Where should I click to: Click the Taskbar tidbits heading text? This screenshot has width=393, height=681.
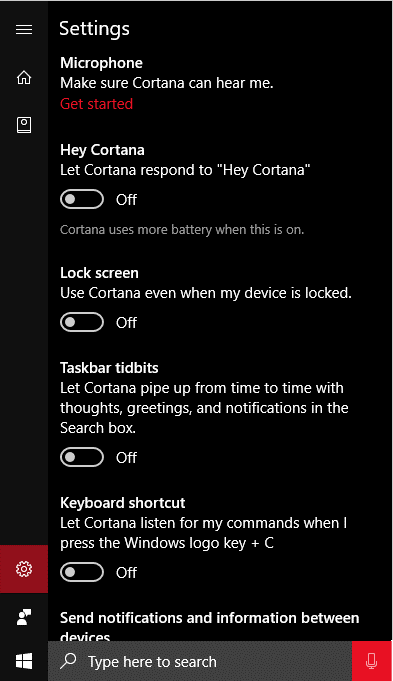pyautogui.click(x=109, y=368)
